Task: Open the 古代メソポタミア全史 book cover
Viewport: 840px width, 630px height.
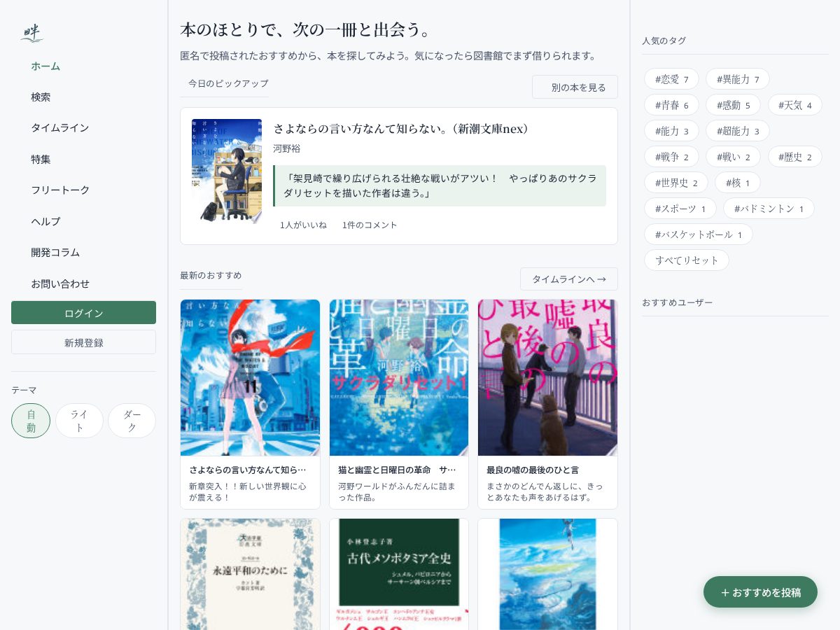Action: click(399, 574)
